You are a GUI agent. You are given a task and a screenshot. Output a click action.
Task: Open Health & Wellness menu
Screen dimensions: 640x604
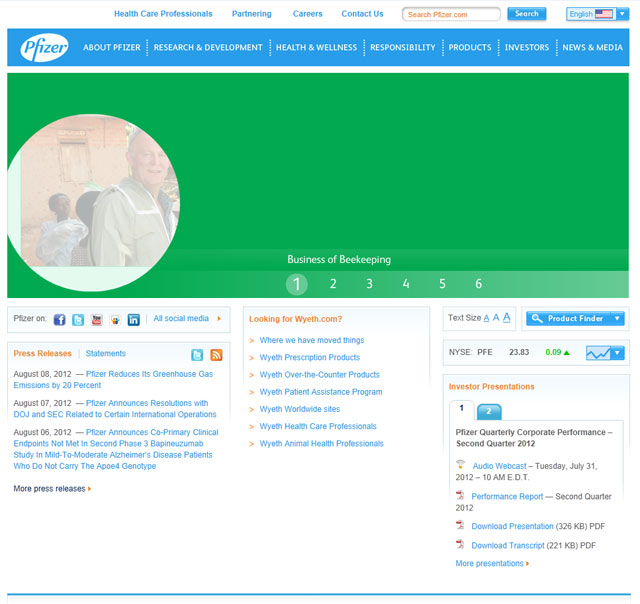tap(316, 47)
